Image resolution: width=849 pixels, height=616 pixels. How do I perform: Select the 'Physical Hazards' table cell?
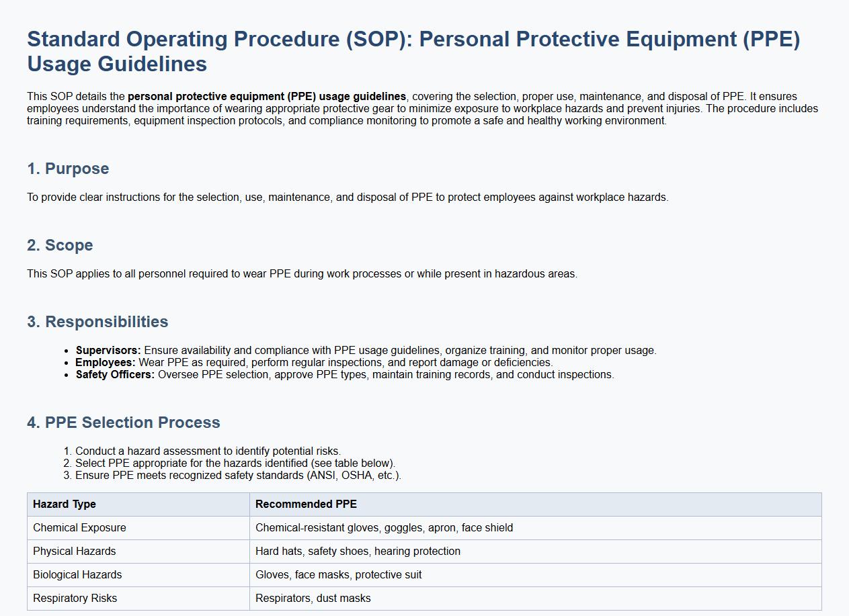pos(74,552)
